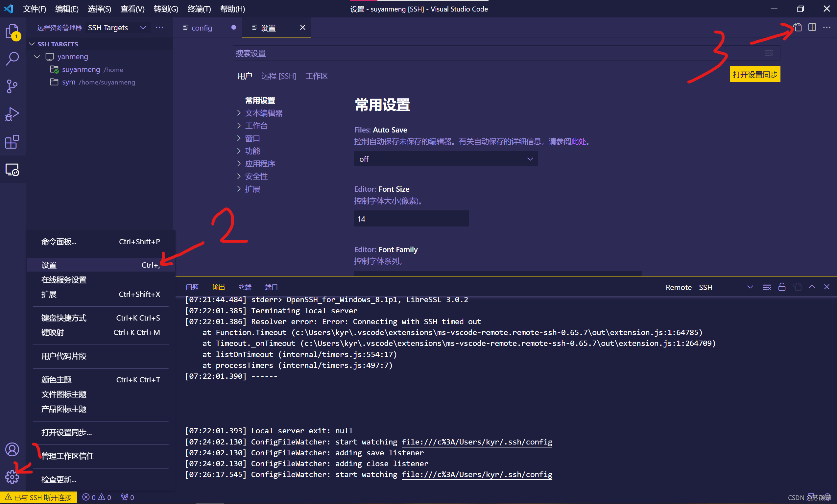Open the 帮助(H) menu
The image size is (837, 504).
[233, 9]
